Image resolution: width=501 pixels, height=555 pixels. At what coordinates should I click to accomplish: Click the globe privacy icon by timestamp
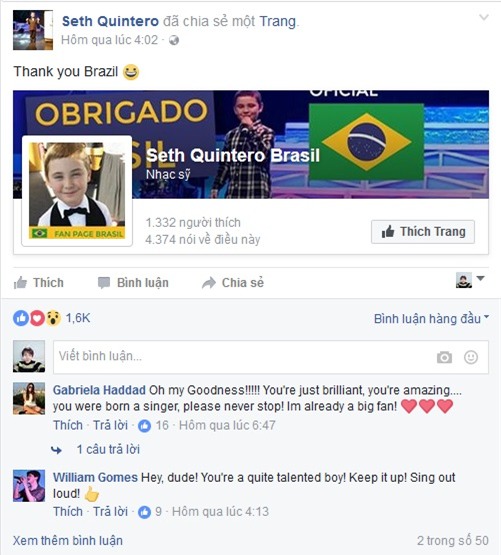(173, 40)
